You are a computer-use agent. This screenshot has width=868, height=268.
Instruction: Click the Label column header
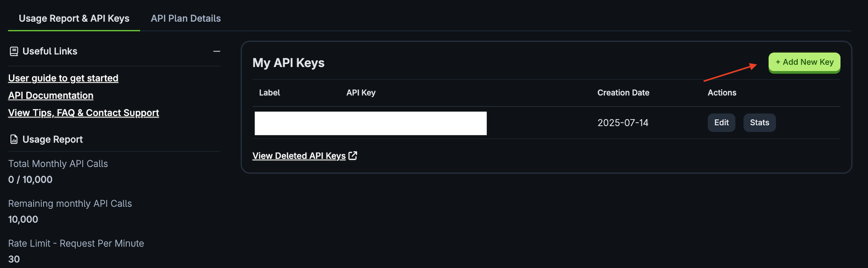(x=269, y=93)
